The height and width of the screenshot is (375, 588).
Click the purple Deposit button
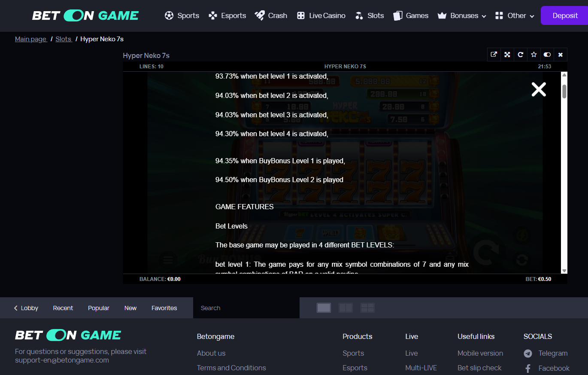(565, 15)
